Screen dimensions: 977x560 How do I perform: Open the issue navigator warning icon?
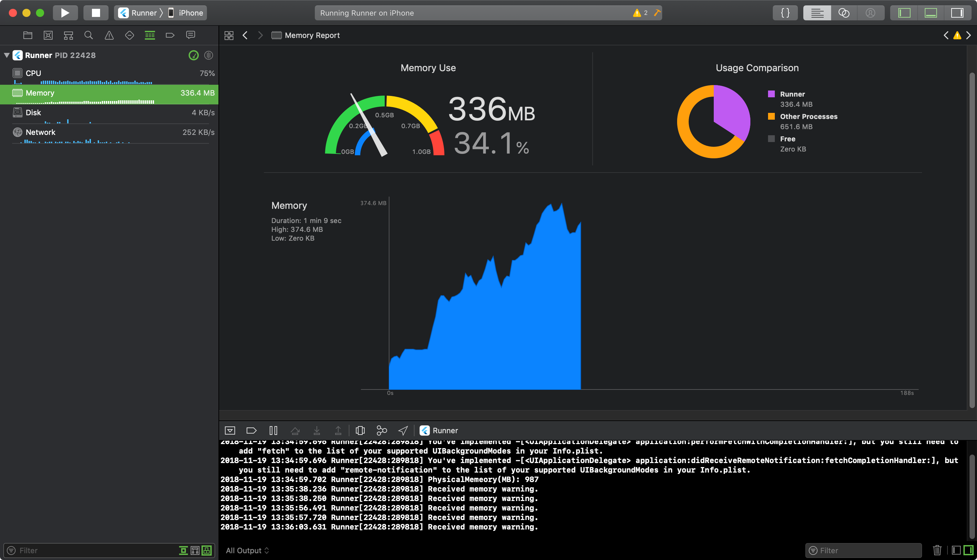[x=109, y=35]
